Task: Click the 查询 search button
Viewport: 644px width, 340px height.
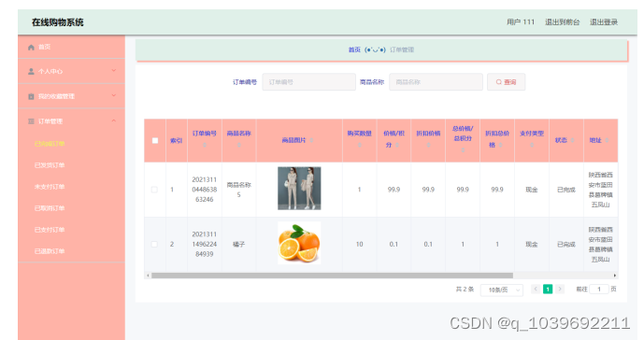Action: (x=506, y=82)
